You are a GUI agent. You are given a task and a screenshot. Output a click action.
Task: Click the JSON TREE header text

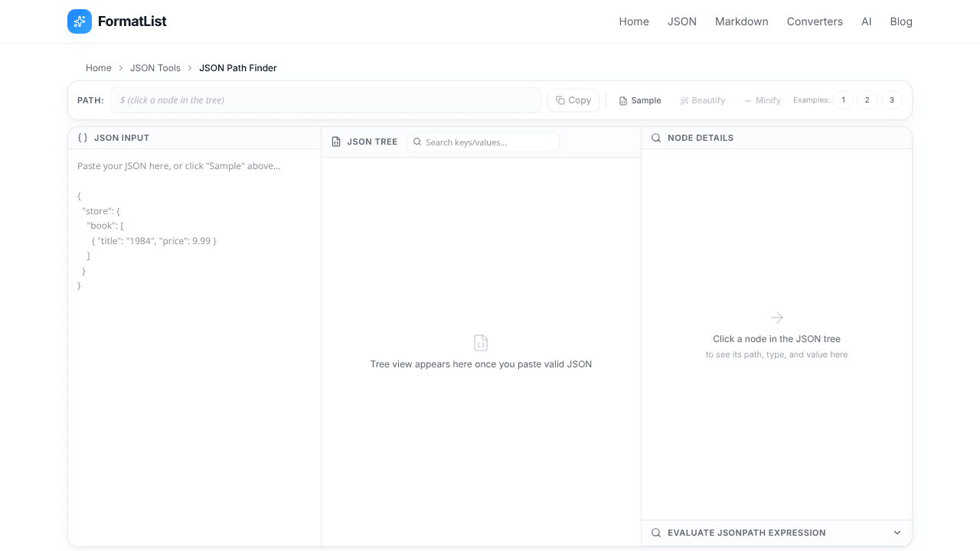372,142
